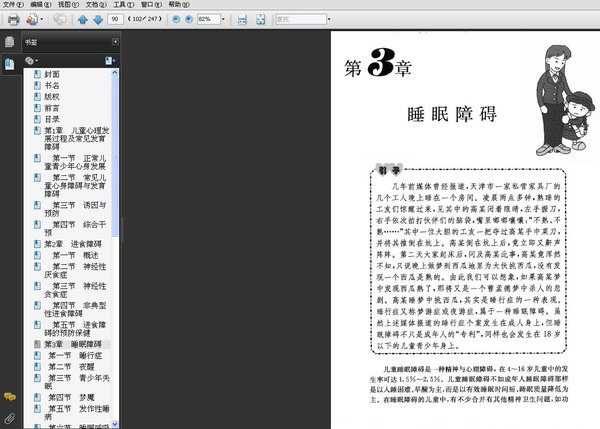Click the page icon beside 第2章 进食障碍
Screen dimensions: 600x429
pos(37,243)
